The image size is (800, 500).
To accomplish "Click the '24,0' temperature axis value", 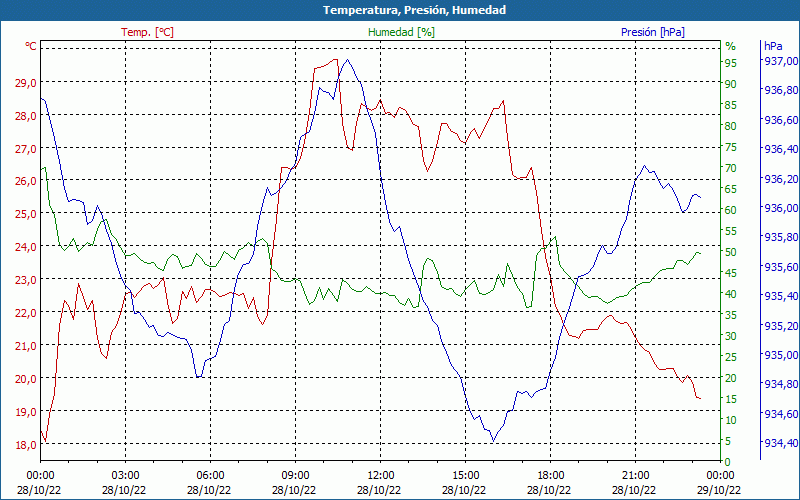I will click(26, 247).
